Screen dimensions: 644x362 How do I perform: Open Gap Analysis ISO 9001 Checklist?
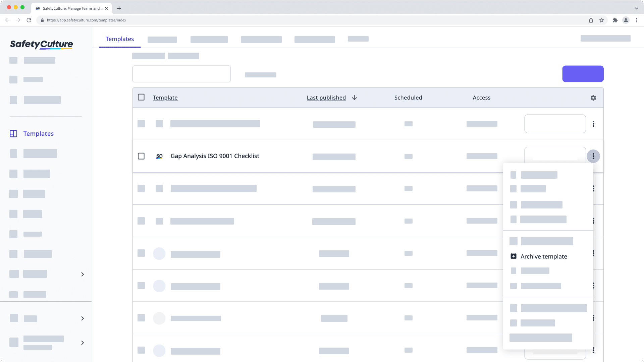215,156
